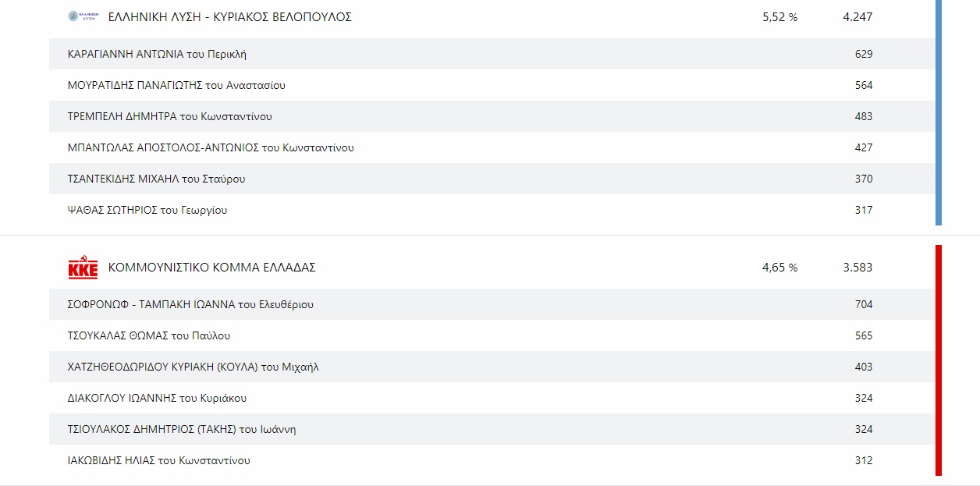
Task: Choose ΜΠΑΝΤΩΛΑΣ ΑΠΟΣΤΟΛΟΣ-ΑΝΤΩΝΙΟΣ candidate row
Action: click(x=211, y=148)
